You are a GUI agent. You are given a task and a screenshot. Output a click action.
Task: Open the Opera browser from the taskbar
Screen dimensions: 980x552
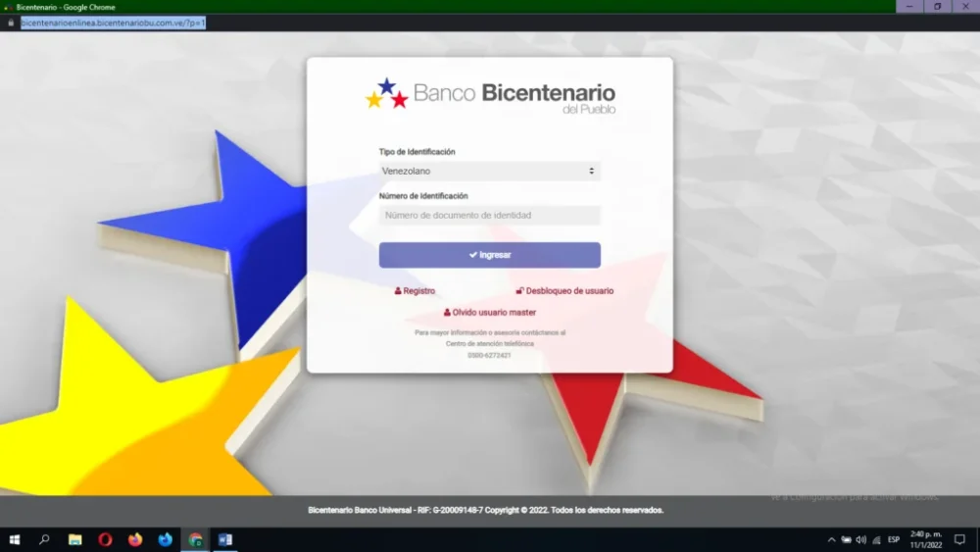click(105, 539)
